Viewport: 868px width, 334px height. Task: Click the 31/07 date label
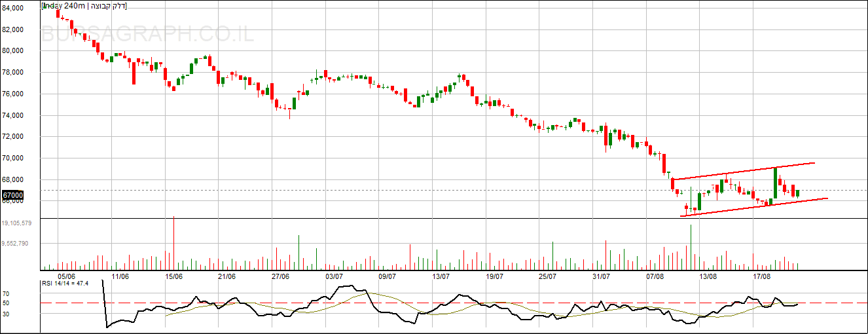click(x=601, y=276)
